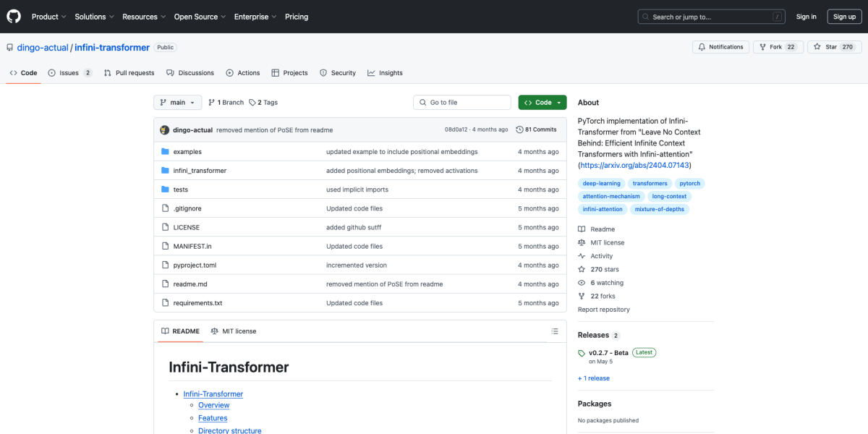Click the Sign in link
This screenshot has width=868, height=434.
[x=807, y=17]
